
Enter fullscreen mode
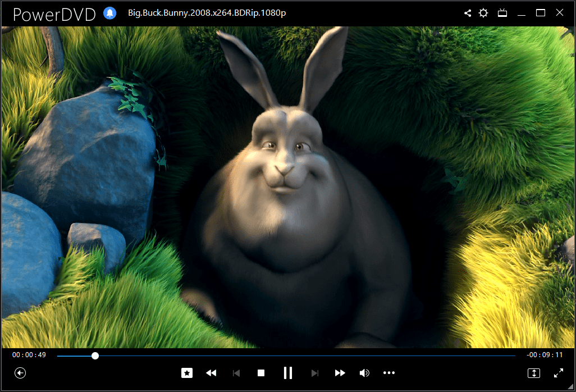click(x=559, y=373)
